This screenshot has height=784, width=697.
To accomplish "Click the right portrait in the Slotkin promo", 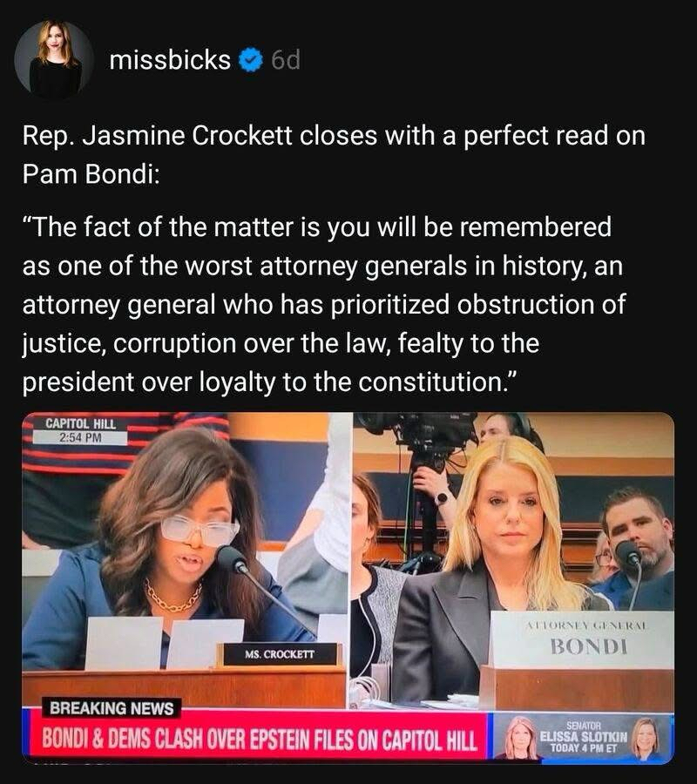I will click(x=645, y=738).
